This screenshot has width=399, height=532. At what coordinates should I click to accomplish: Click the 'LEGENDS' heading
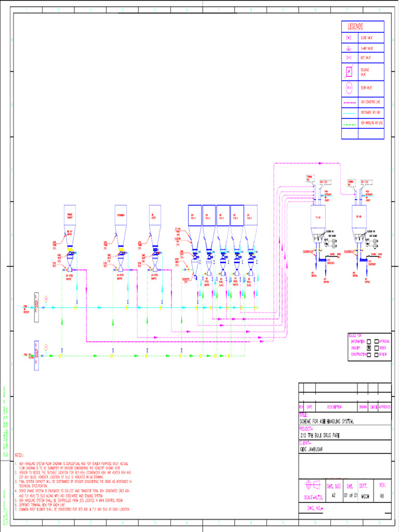[x=355, y=26]
